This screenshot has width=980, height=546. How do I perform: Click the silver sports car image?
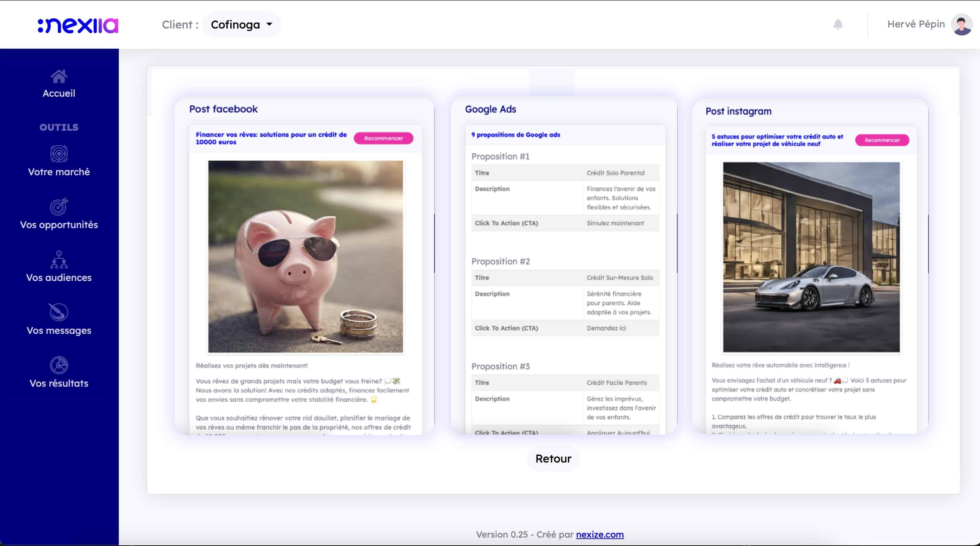811,257
